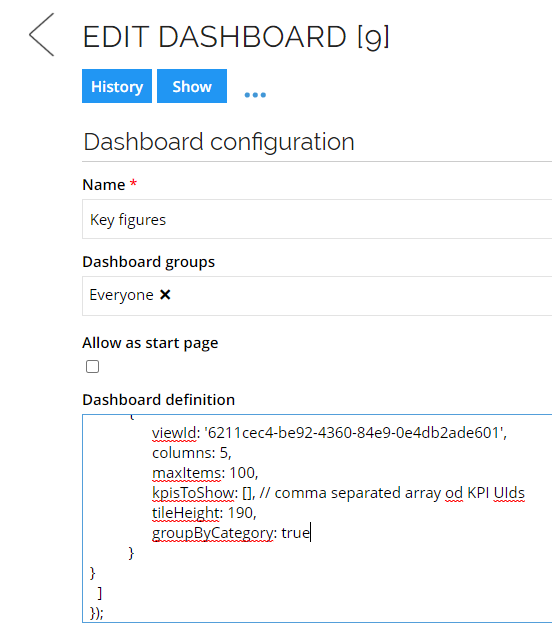Go back using the left arrow icon
The height and width of the screenshot is (625, 552).
[x=41, y=34]
